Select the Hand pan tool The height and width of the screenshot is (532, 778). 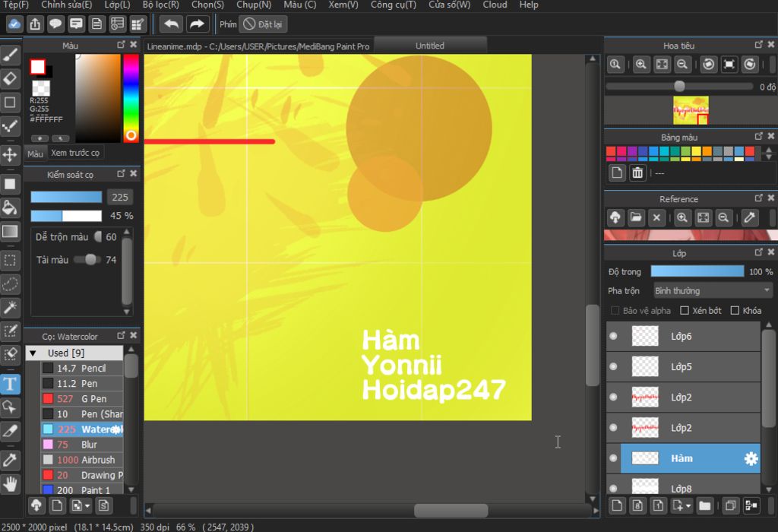[10, 483]
